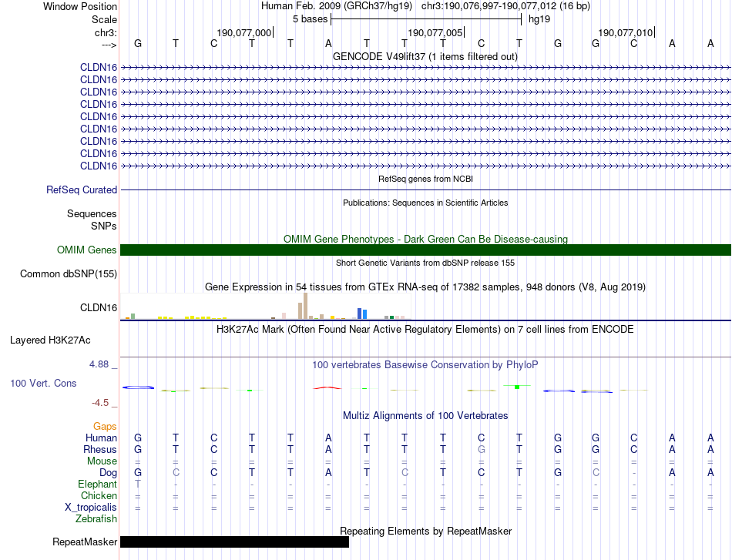Image resolution: width=732 pixels, height=560 pixels.
Task: Open the RefSeq Curated track label
Action: coord(82,190)
